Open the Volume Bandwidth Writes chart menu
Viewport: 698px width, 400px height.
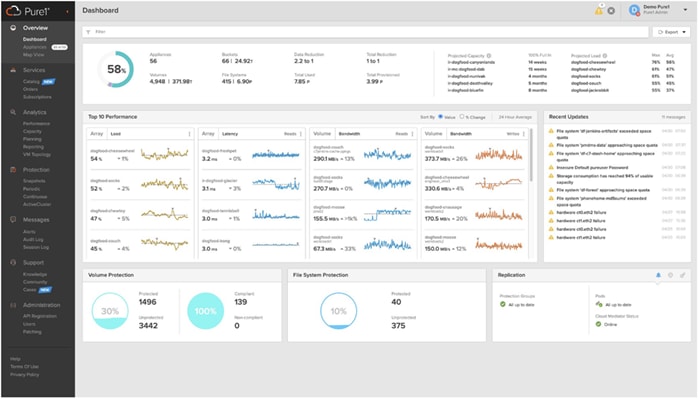click(x=524, y=133)
